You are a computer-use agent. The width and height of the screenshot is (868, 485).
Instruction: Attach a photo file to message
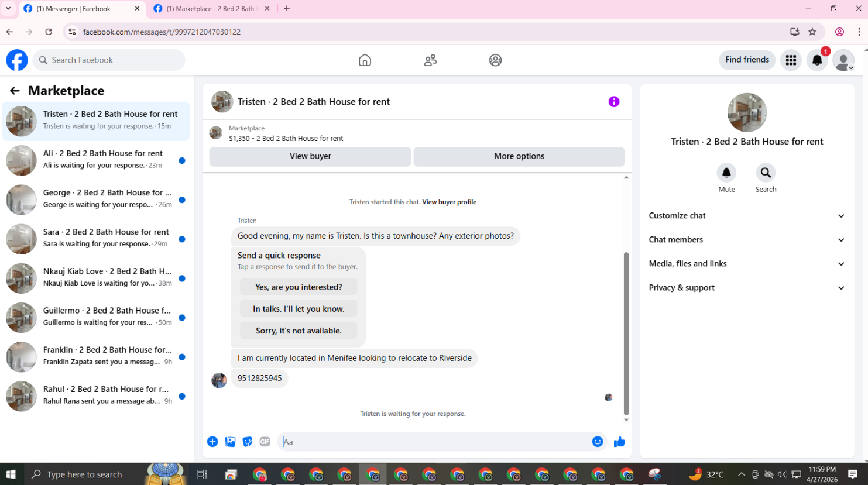[230, 442]
